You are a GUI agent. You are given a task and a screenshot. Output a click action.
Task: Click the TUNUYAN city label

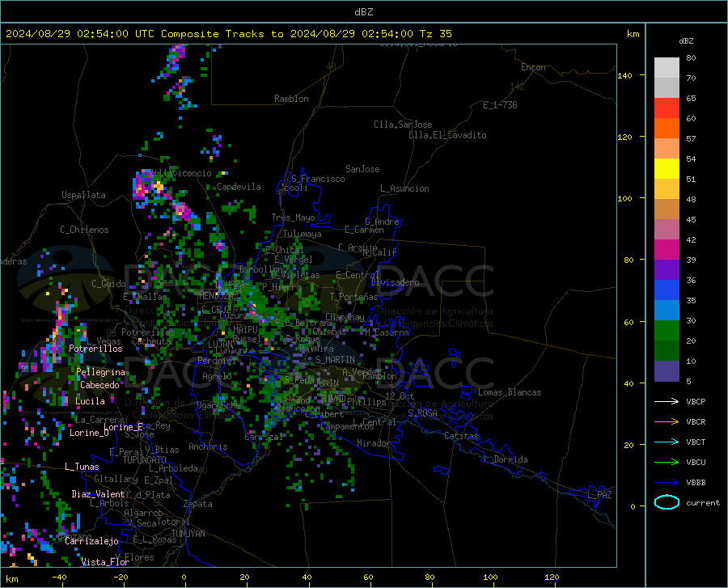tap(188, 534)
